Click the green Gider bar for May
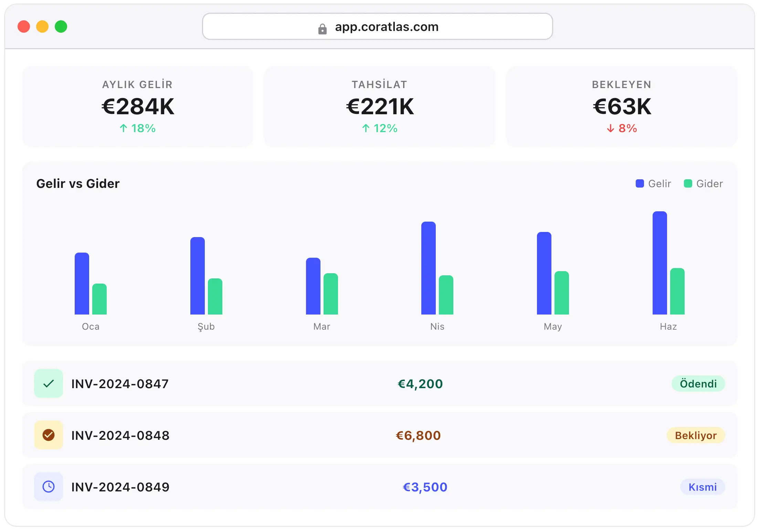This screenshot has width=760, height=532. click(x=562, y=293)
